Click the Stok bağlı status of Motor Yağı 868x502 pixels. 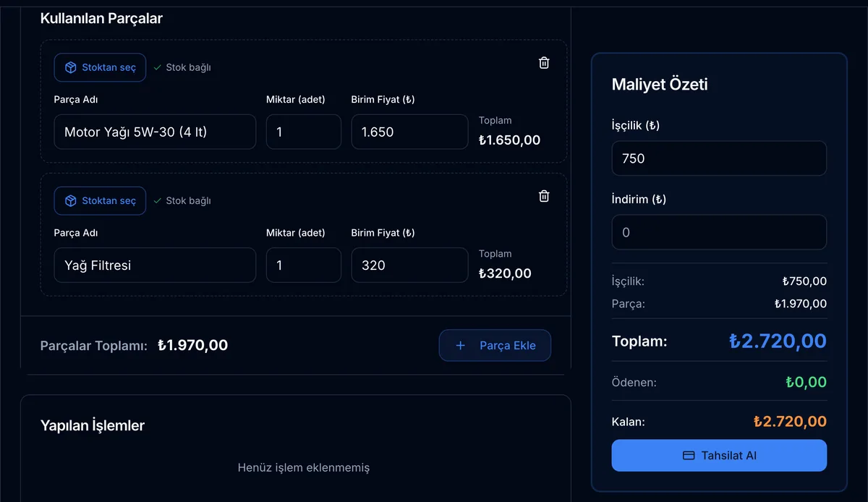(x=182, y=67)
